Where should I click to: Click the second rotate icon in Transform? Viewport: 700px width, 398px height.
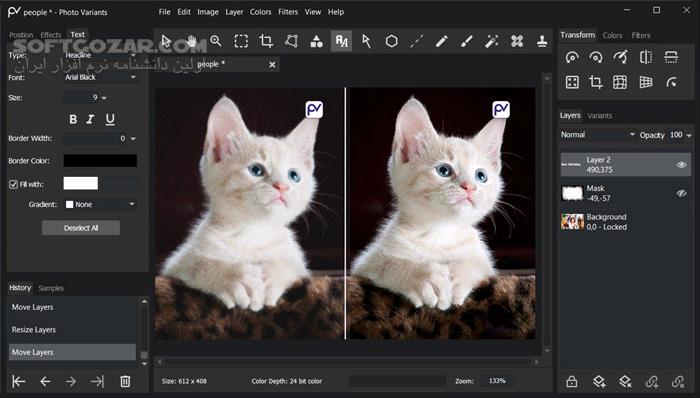coord(596,57)
